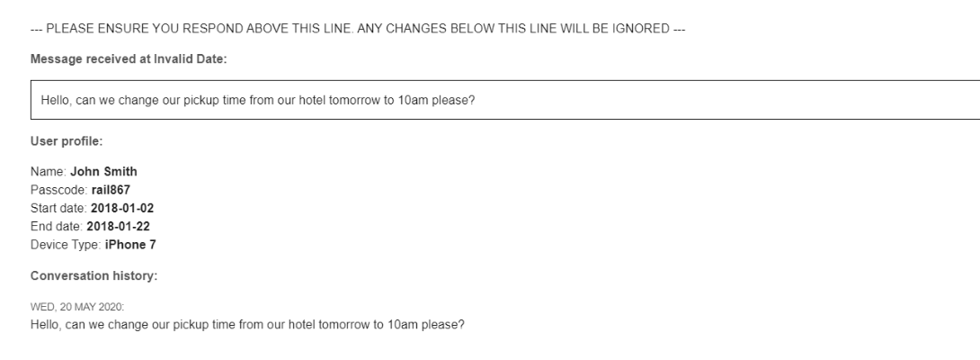
Task: Click inside the bordered message box
Action: tap(505, 100)
